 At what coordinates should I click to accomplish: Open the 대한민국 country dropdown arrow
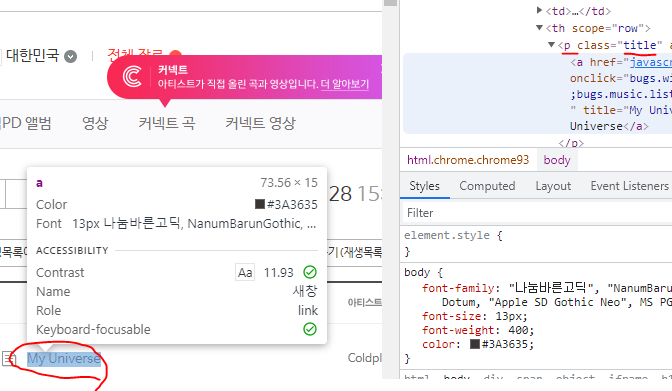70,56
